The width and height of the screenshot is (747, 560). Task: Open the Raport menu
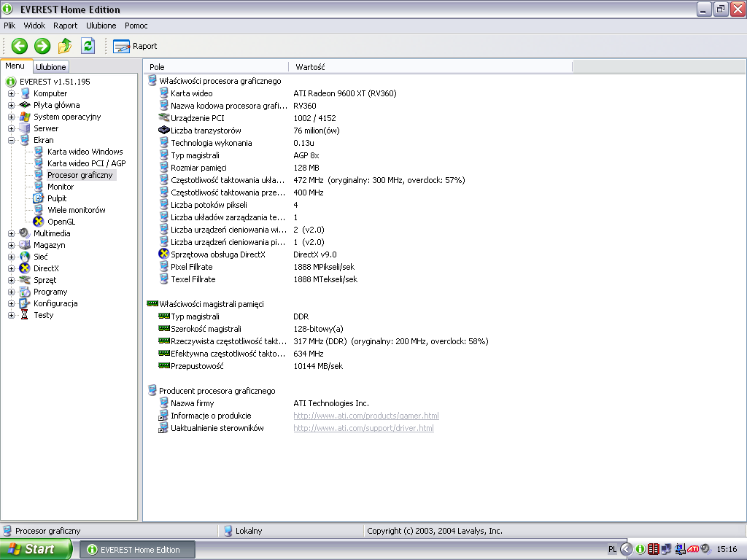65,26
